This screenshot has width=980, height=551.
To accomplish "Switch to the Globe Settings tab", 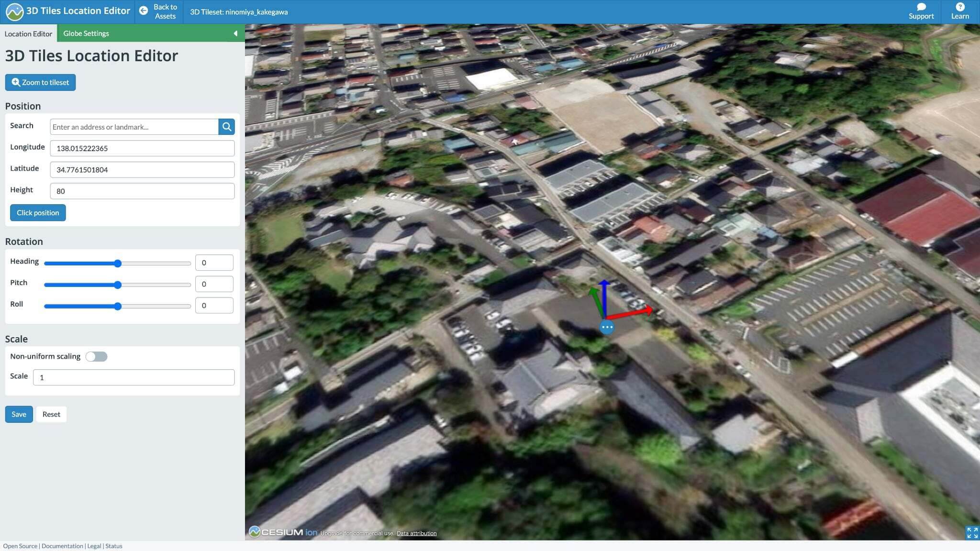I will [x=86, y=33].
